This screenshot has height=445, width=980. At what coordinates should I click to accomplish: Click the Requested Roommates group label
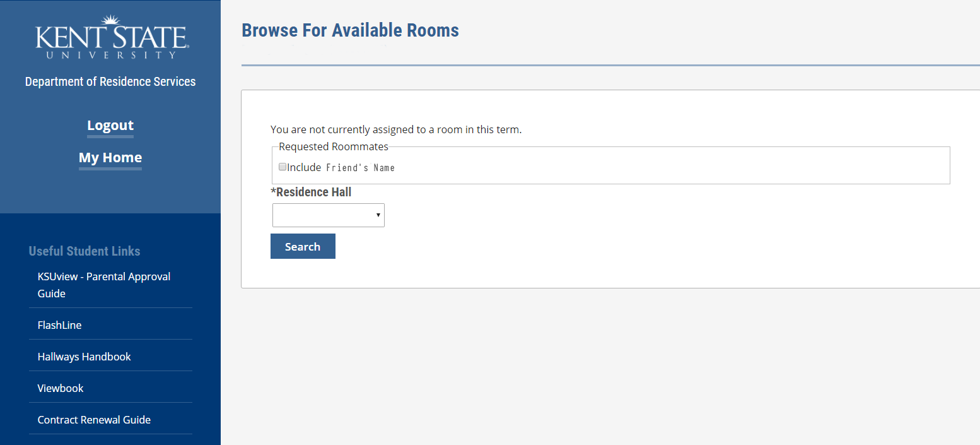click(x=334, y=146)
